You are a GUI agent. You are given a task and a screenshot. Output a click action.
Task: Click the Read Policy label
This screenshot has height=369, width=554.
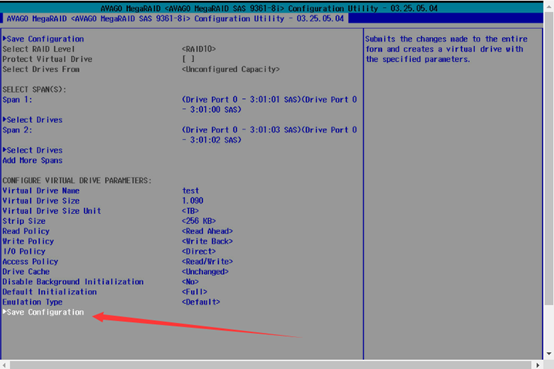pos(26,231)
